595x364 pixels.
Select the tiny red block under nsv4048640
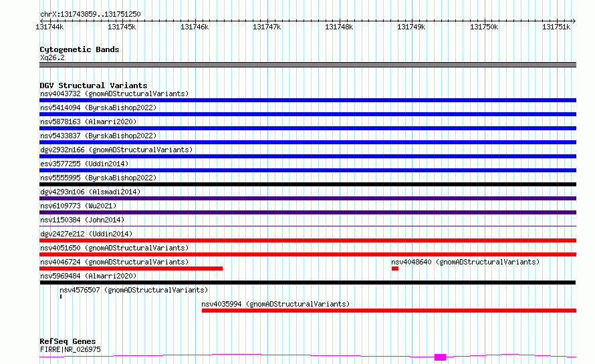coord(395,268)
